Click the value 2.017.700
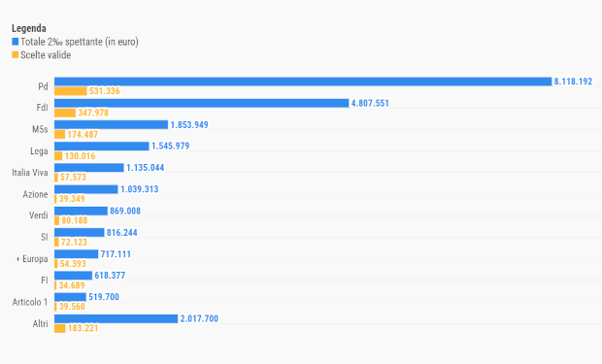The height and width of the screenshot is (364, 602). tap(199, 318)
